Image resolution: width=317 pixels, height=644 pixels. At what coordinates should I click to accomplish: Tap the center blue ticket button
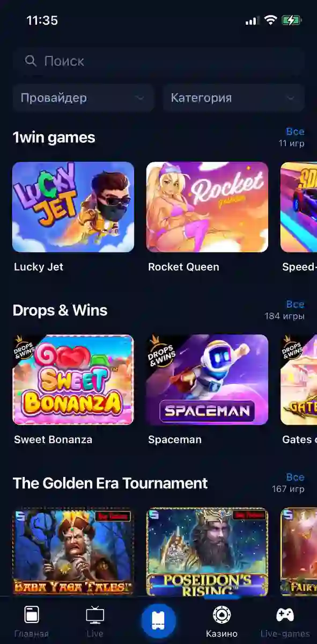158,621
